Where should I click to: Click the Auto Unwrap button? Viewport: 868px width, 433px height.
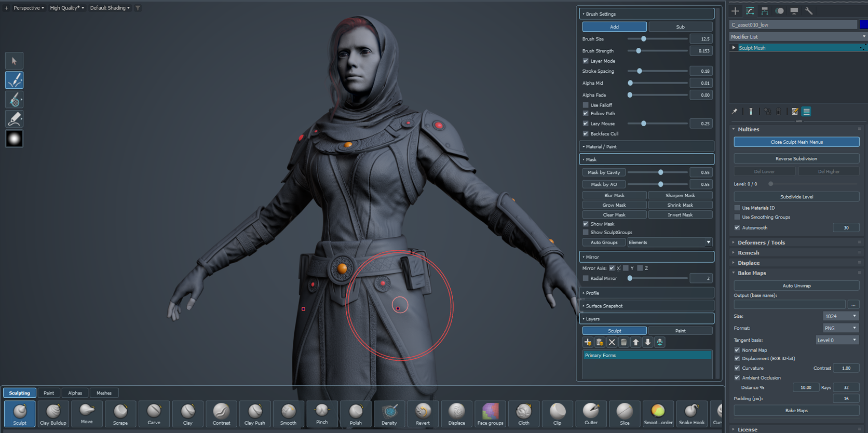796,286
